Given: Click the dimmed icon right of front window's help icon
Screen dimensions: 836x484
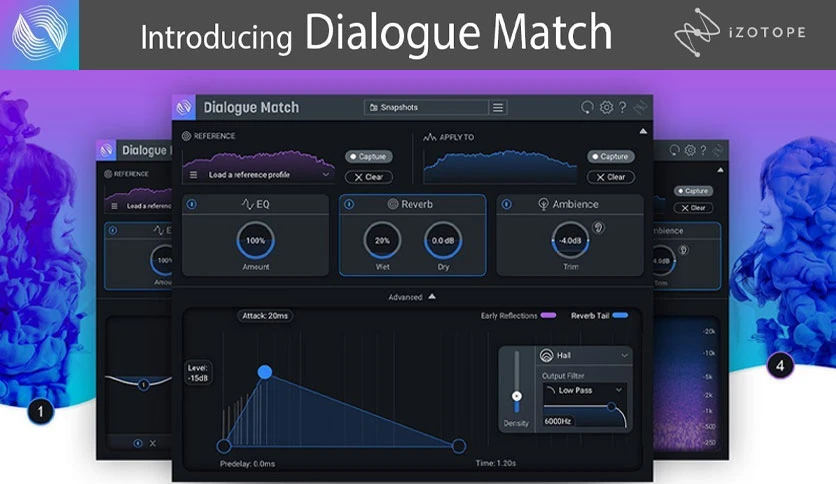Looking at the screenshot, I should [x=640, y=108].
